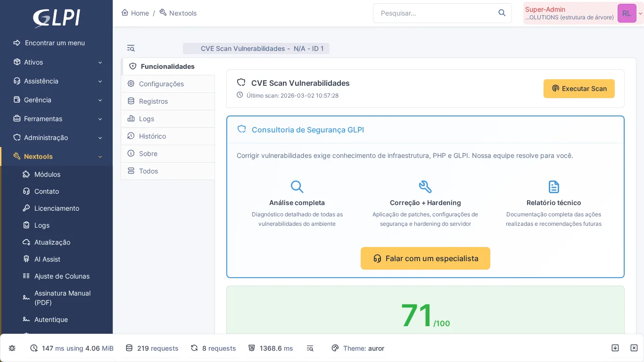Click the shield icon next to CVE Scan Vulnerabilidades
Image resolution: width=644 pixels, height=362 pixels.
click(x=241, y=82)
